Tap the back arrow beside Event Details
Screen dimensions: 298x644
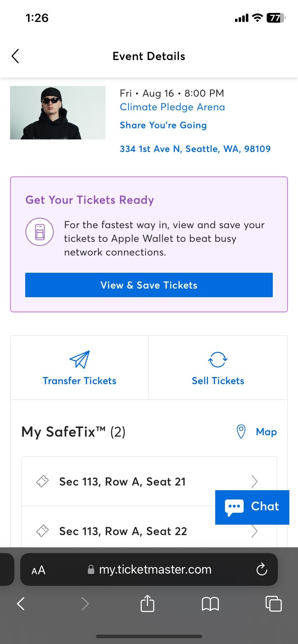point(15,56)
